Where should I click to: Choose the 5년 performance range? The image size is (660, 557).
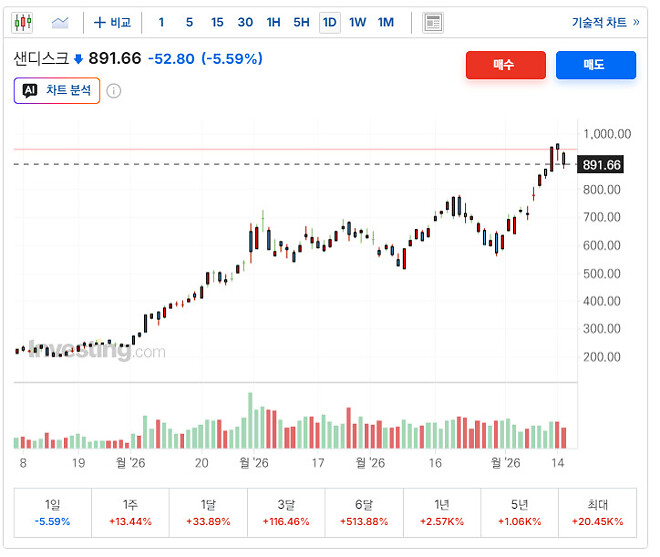[520, 512]
